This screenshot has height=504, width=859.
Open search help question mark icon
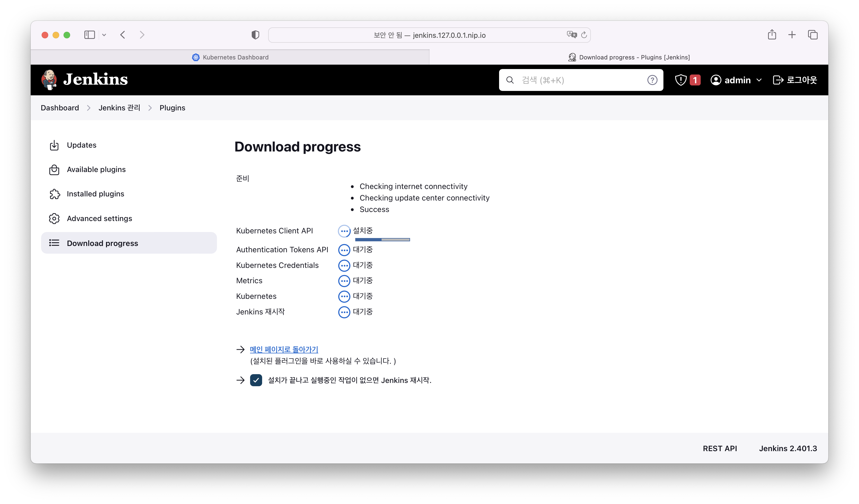pos(652,80)
